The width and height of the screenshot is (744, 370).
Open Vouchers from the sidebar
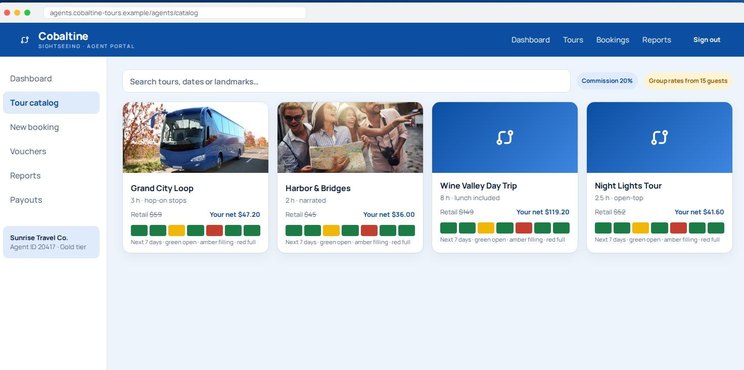coord(51,151)
